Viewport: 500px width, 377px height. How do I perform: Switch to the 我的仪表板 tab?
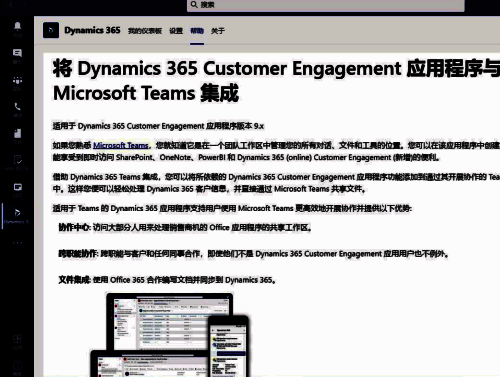[145, 31]
